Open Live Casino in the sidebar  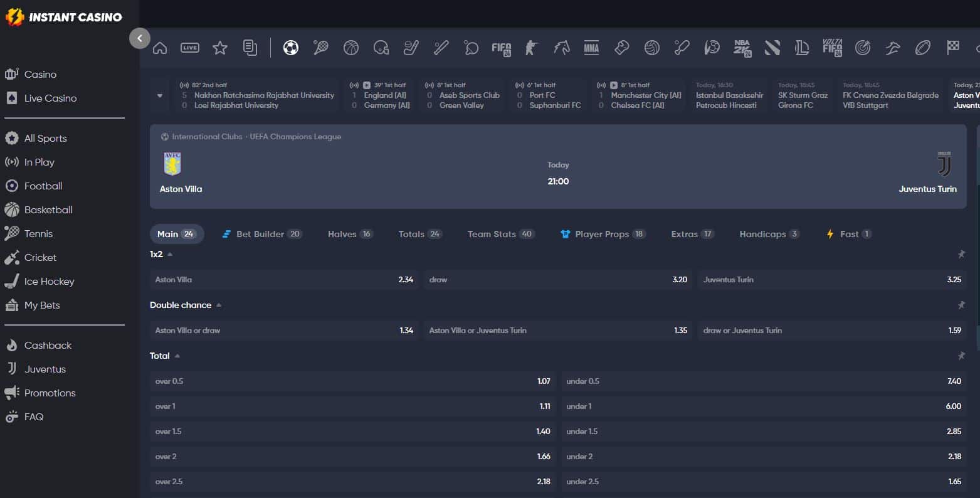pyautogui.click(x=50, y=98)
